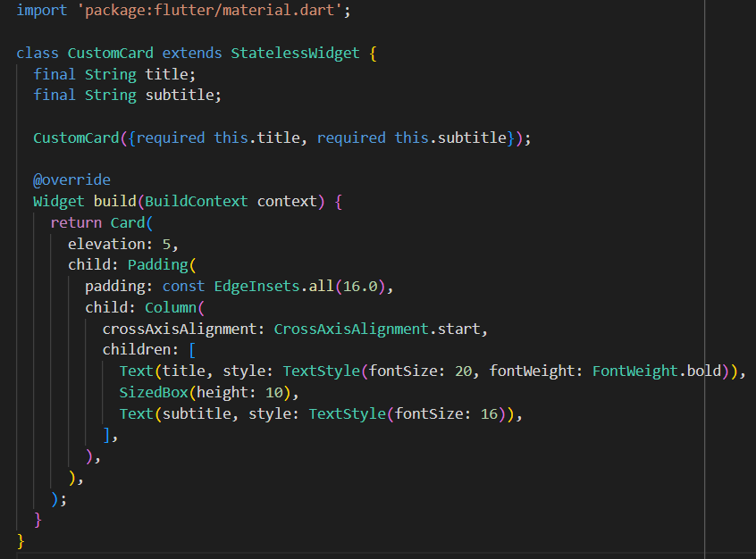Click the 'package:flutter/material.dart' string
Screen dimensions: 756x559
(x=210, y=10)
